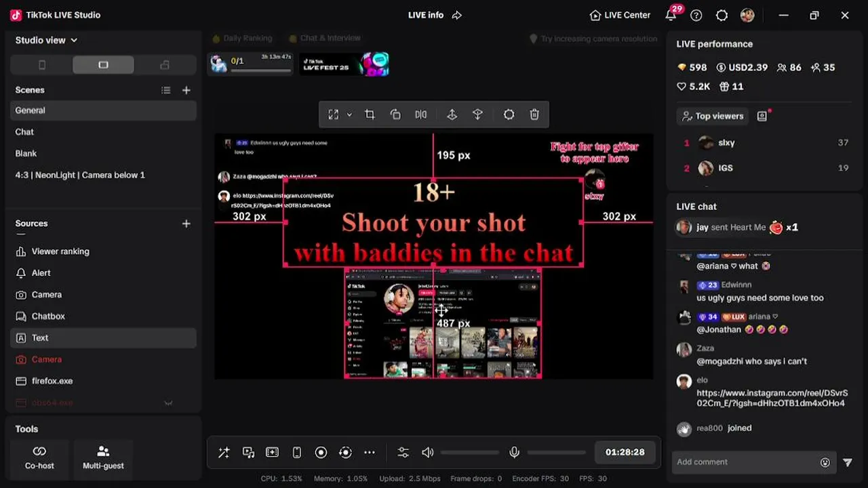Select the Text source
Image resolution: width=868 pixels, height=488 pixels.
pyautogui.click(x=103, y=338)
